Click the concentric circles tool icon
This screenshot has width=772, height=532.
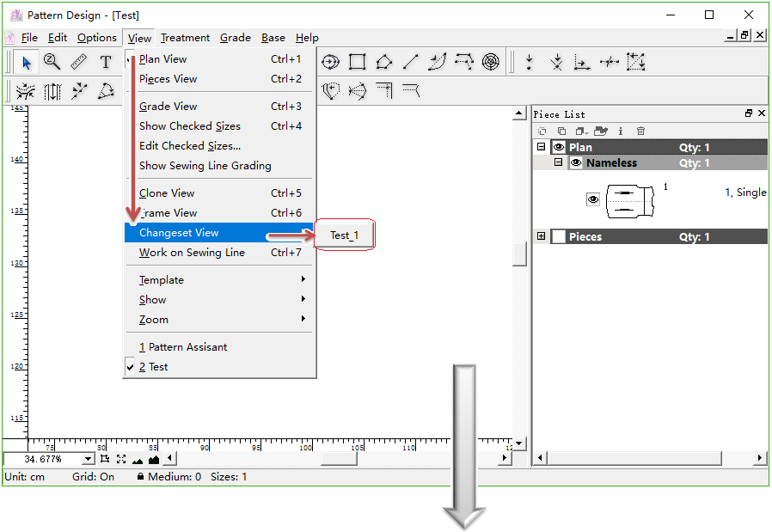pos(490,62)
